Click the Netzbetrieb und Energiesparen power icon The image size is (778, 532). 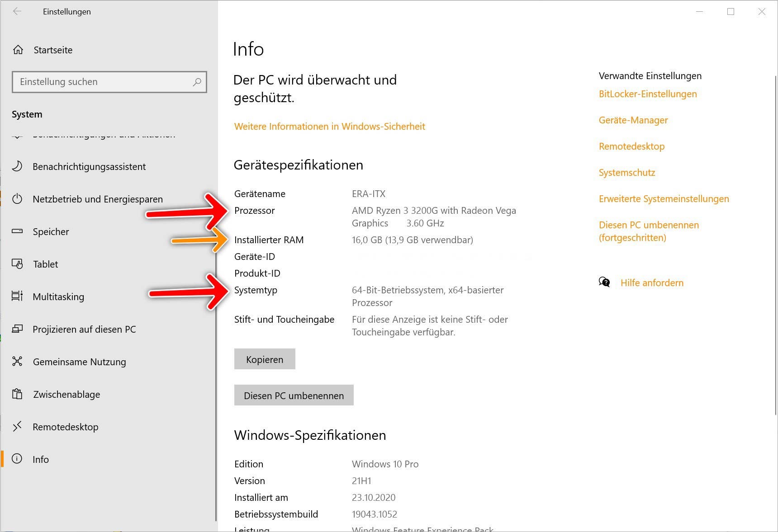coord(18,199)
